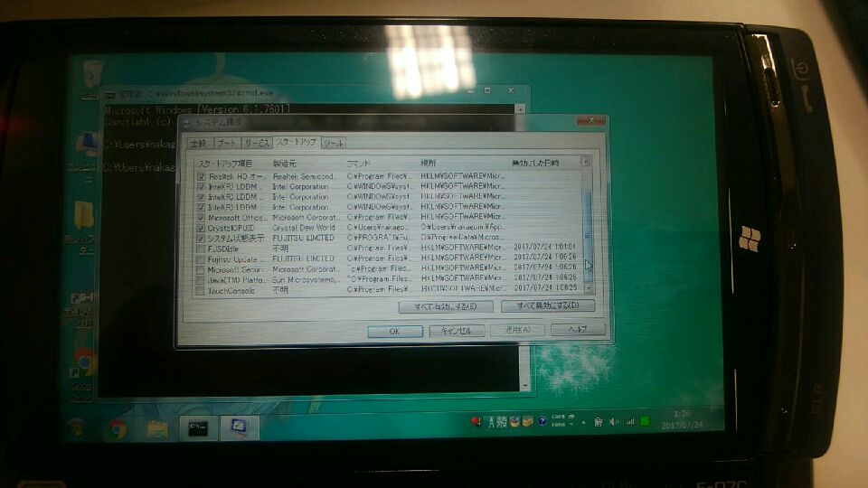Uncheck the Realtek HD startup item
This screenshot has height=488, width=868.
point(201,176)
